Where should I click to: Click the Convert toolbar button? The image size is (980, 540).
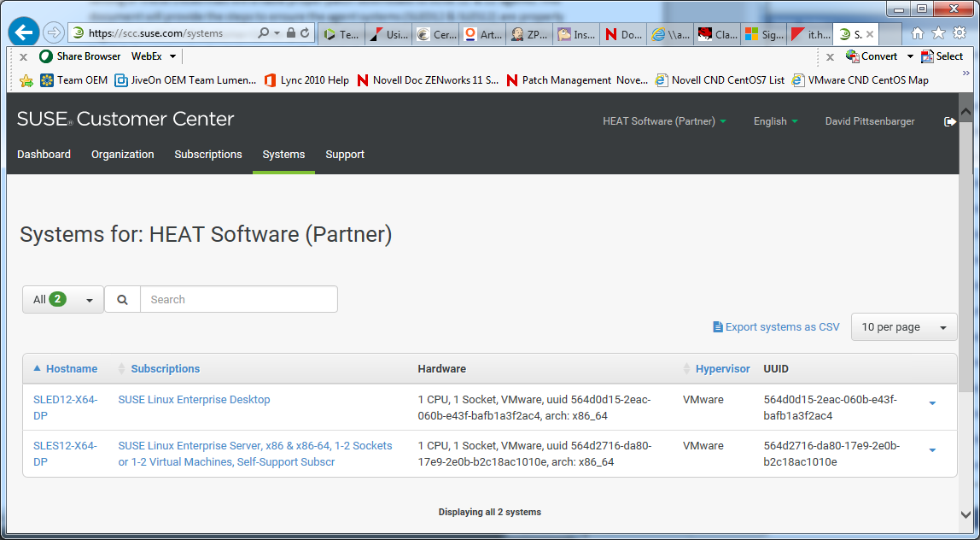[872, 56]
